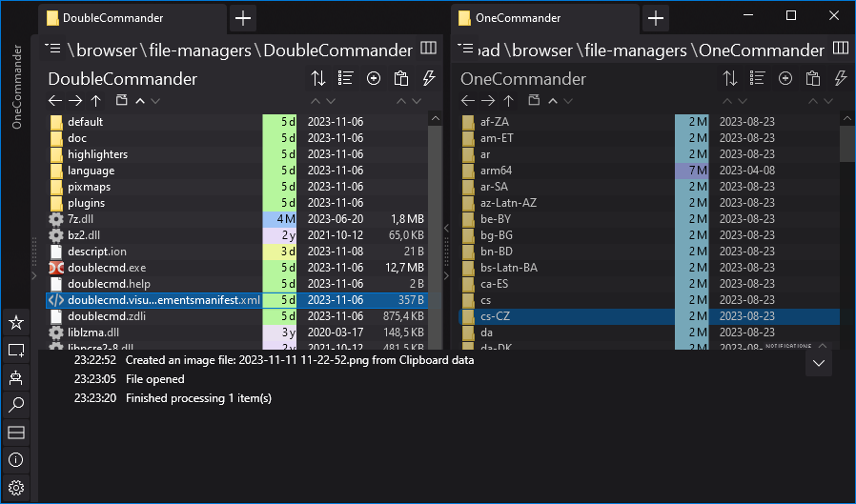
Task: Click 'browser' breadcrumb in OneCommander path
Action: pyautogui.click(x=542, y=50)
